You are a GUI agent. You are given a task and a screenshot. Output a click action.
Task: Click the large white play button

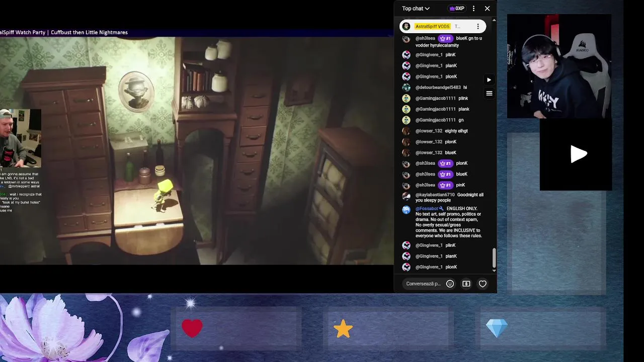pos(579,154)
